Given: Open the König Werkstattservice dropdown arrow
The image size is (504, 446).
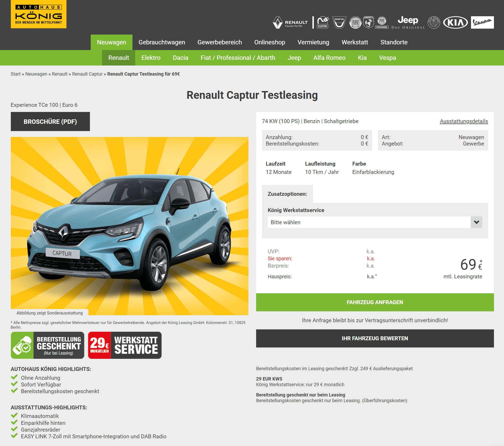Looking at the screenshot, I should tap(476, 222).
